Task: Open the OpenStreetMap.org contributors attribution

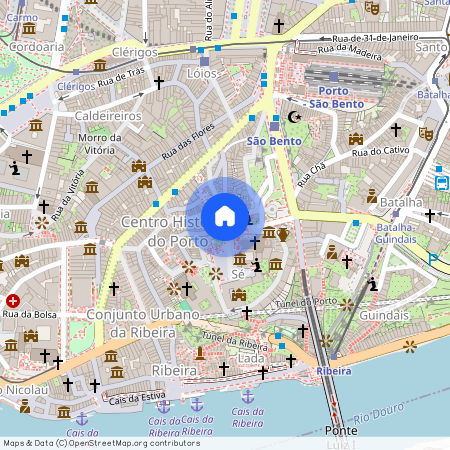Action: 102,443
